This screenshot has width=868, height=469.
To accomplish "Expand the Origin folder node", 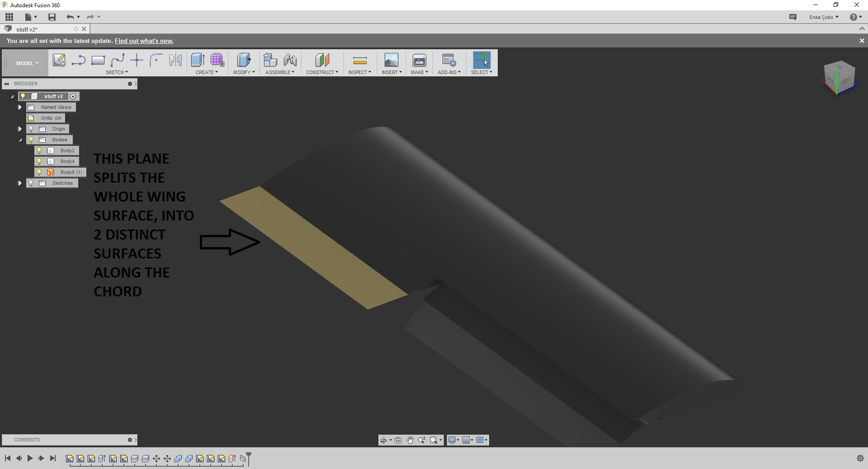I will click(x=19, y=129).
